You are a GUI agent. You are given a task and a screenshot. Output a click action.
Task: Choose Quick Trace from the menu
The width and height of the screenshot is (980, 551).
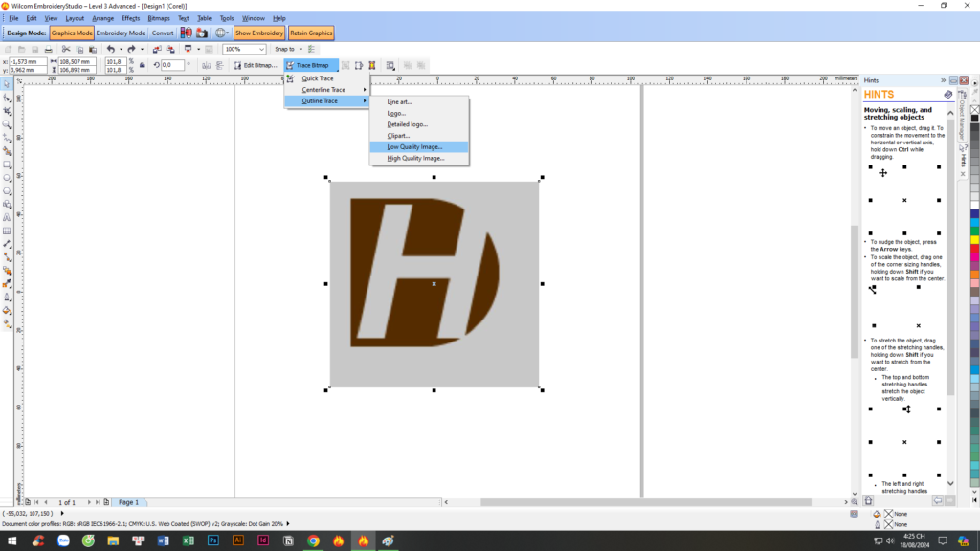pyautogui.click(x=327, y=78)
